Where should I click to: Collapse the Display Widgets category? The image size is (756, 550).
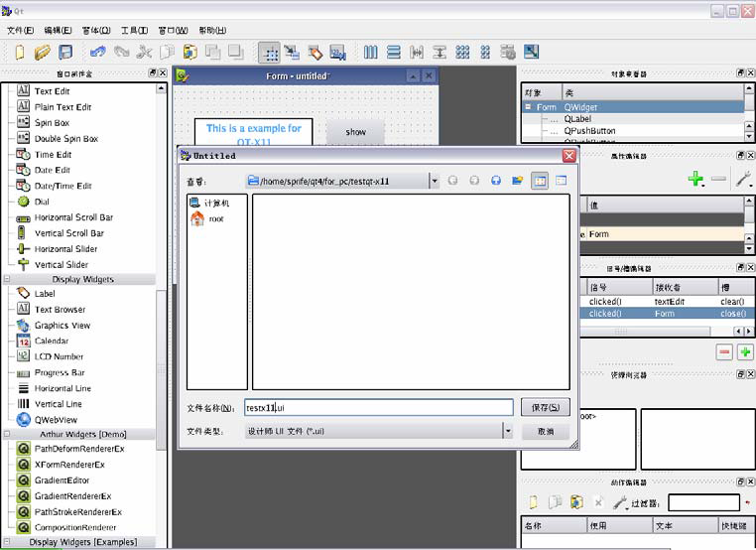tap(8, 279)
